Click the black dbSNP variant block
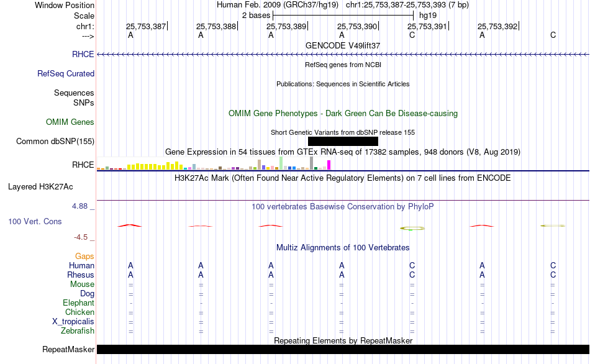This screenshot has height=364, width=590. pyautogui.click(x=343, y=141)
